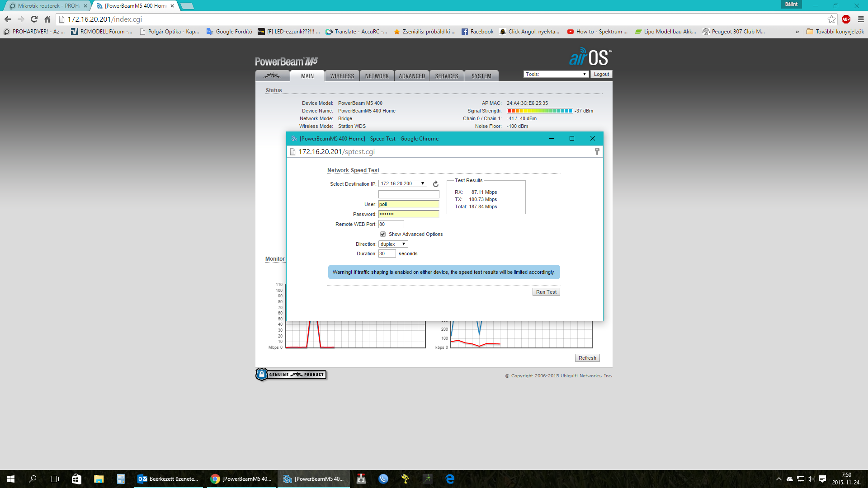Open Windows search from taskbar
868x488 pixels.
coord(33,479)
